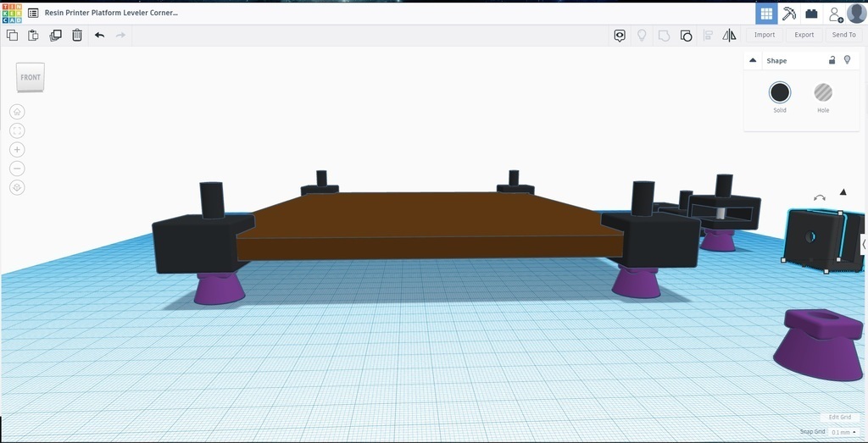Fit all in view icon

pyautogui.click(x=17, y=130)
